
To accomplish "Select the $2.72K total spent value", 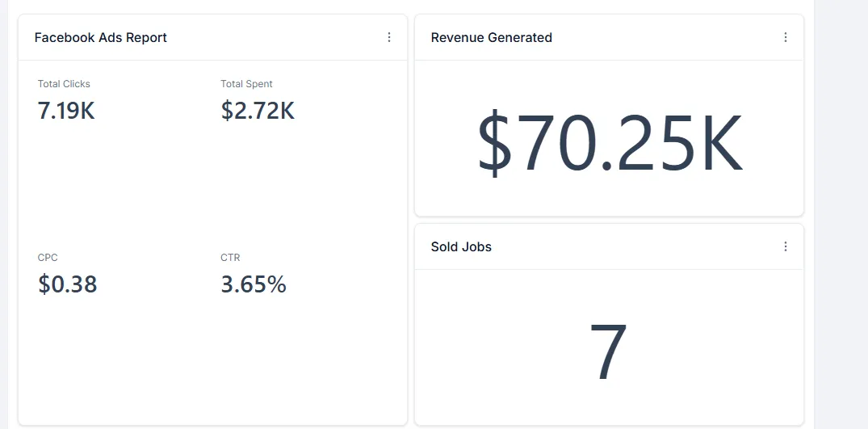I will [x=258, y=111].
